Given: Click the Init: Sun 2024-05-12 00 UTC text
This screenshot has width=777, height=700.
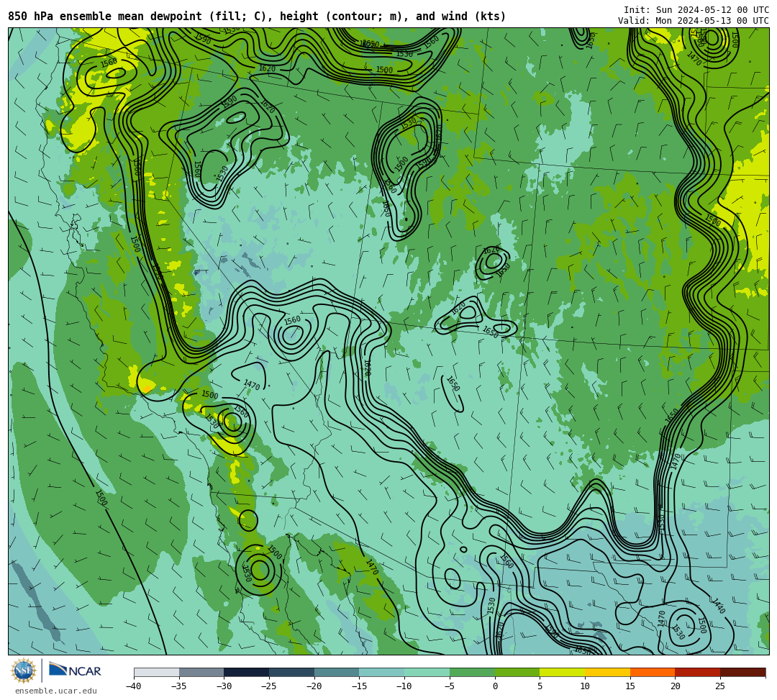Looking at the screenshot, I should [x=696, y=10].
